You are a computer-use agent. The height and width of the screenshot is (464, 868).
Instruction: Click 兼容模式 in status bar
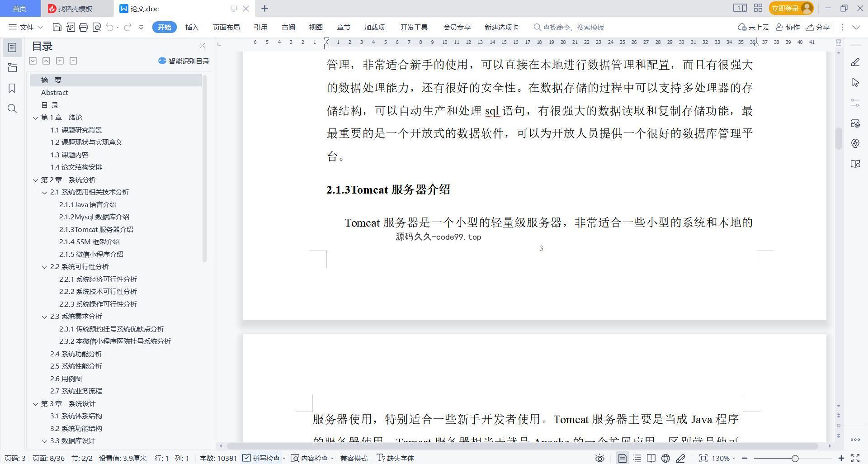click(x=354, y=458)
